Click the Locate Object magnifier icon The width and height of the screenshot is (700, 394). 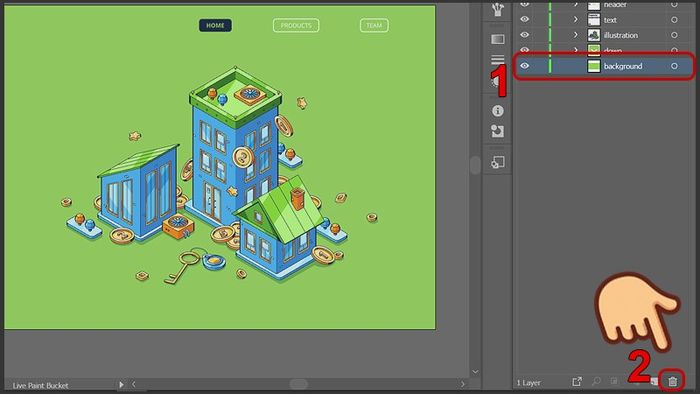[596, 382]
